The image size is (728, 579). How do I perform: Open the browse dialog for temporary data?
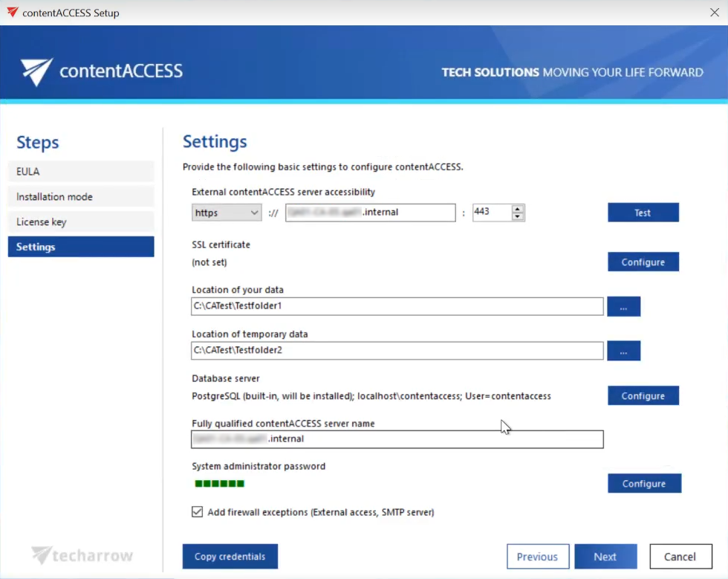click(x=623, y=350)
